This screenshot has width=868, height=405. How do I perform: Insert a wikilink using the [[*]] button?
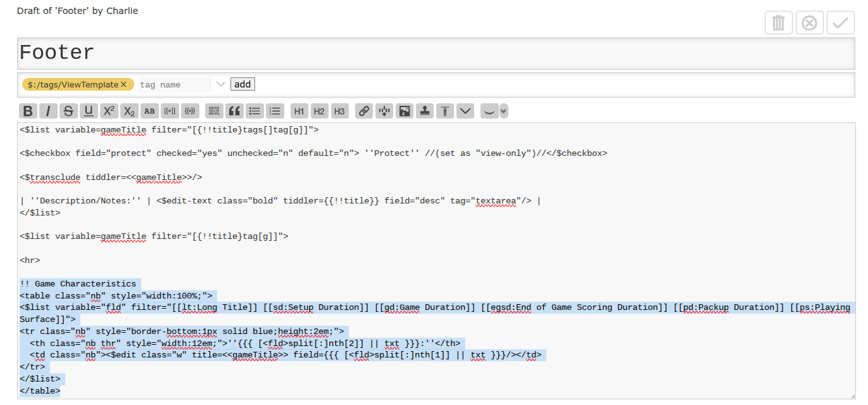tap(170, 111)
